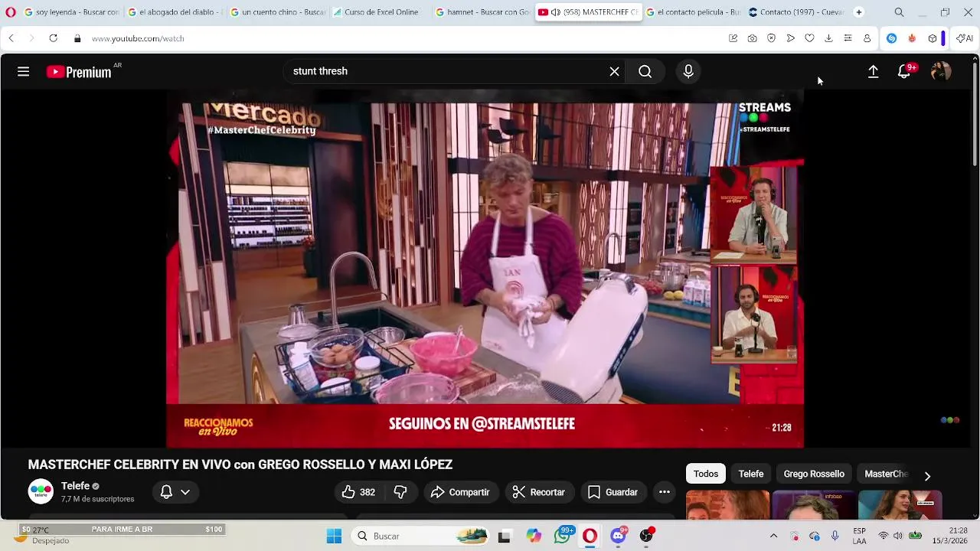The width and height of the screenshot is (980, 551).
Task: Select the MasterChef filter chip
Action: pos(886,474)
